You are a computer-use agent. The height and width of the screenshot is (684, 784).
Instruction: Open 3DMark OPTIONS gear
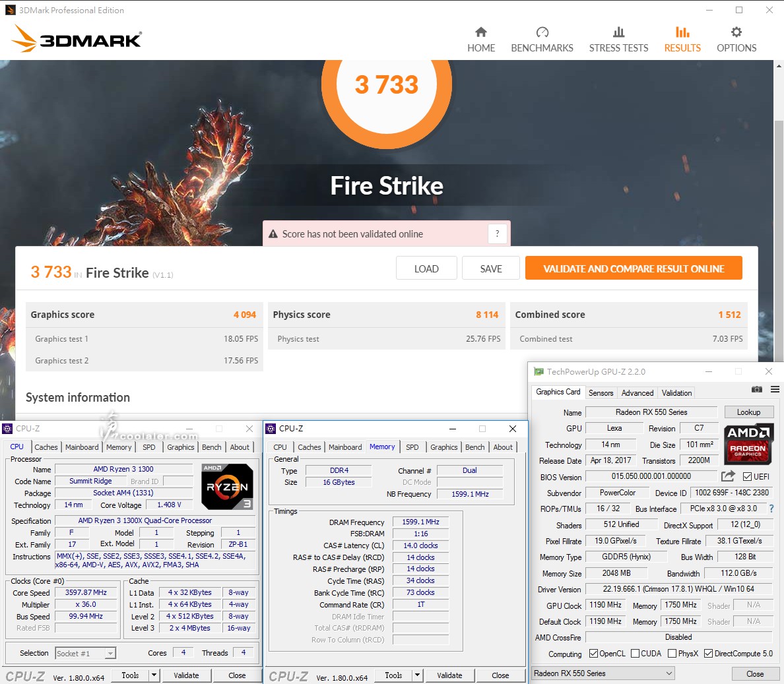pyautogui.click(x=736, y=40)
